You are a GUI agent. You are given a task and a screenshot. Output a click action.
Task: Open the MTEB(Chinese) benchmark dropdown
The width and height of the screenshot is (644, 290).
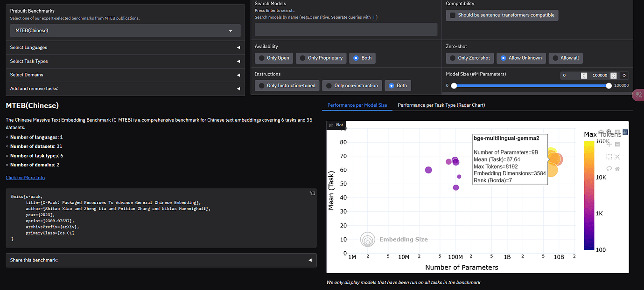pos(125,31)
